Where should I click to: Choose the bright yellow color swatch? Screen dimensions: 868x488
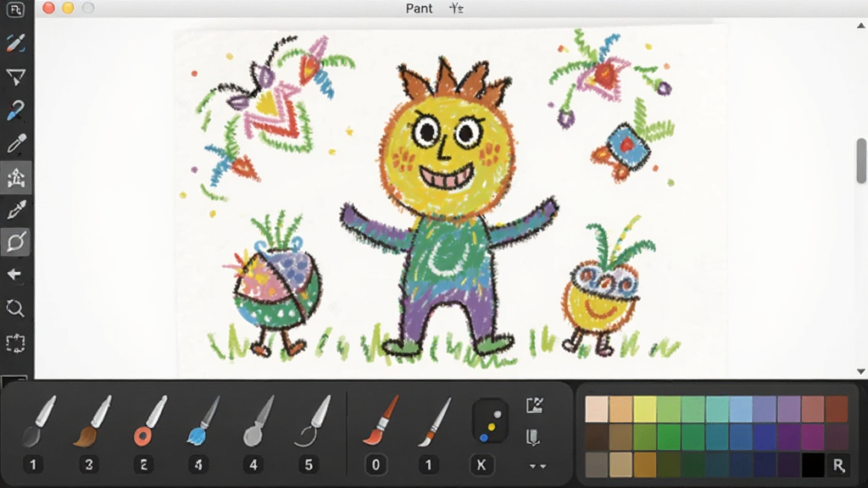coord(644,409)
